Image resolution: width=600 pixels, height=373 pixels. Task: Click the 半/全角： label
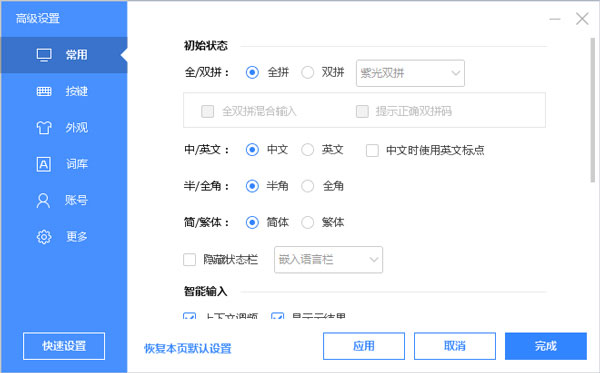pos(207,186)
